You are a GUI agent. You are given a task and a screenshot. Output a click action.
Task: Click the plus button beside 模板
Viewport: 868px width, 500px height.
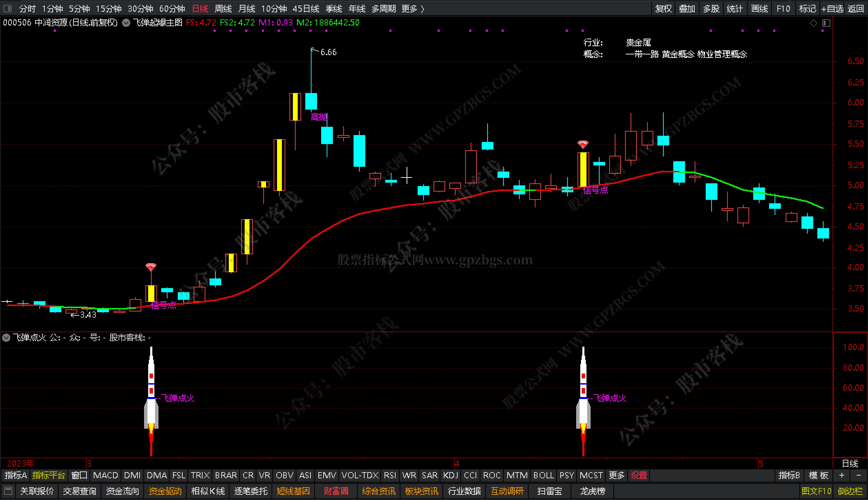pos(842,476)
